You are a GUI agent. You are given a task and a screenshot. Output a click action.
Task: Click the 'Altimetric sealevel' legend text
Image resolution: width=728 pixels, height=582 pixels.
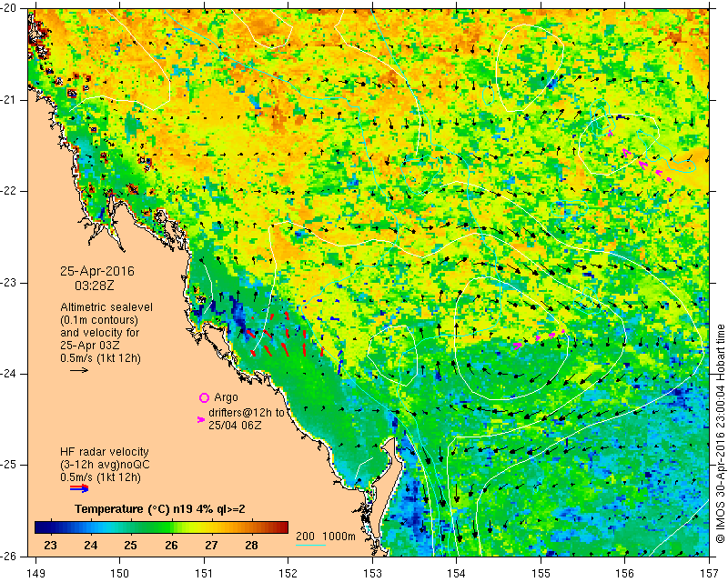point(106,307)
